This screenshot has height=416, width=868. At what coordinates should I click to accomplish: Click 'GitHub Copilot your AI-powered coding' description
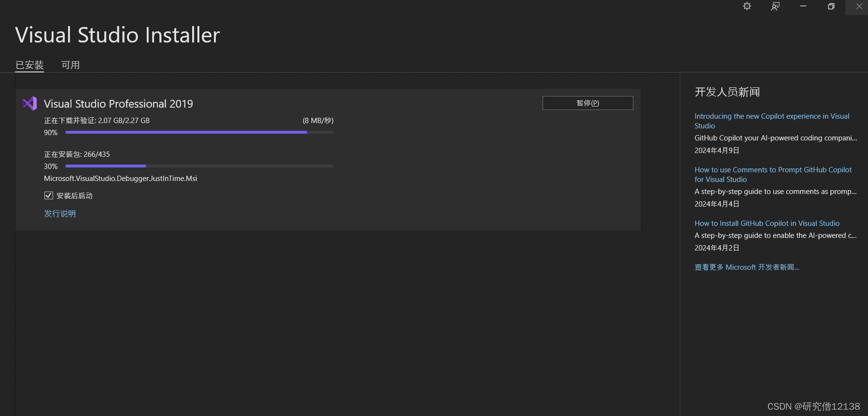776,138
